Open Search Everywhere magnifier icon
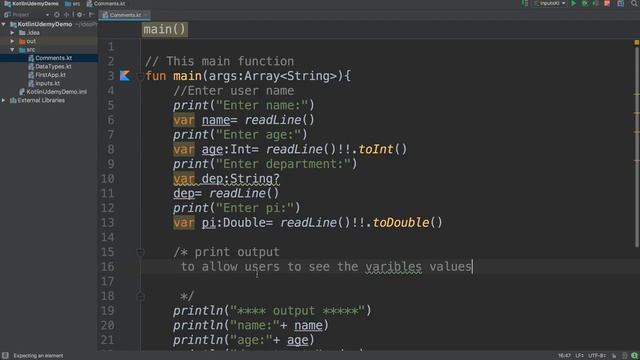 point(635,3)
